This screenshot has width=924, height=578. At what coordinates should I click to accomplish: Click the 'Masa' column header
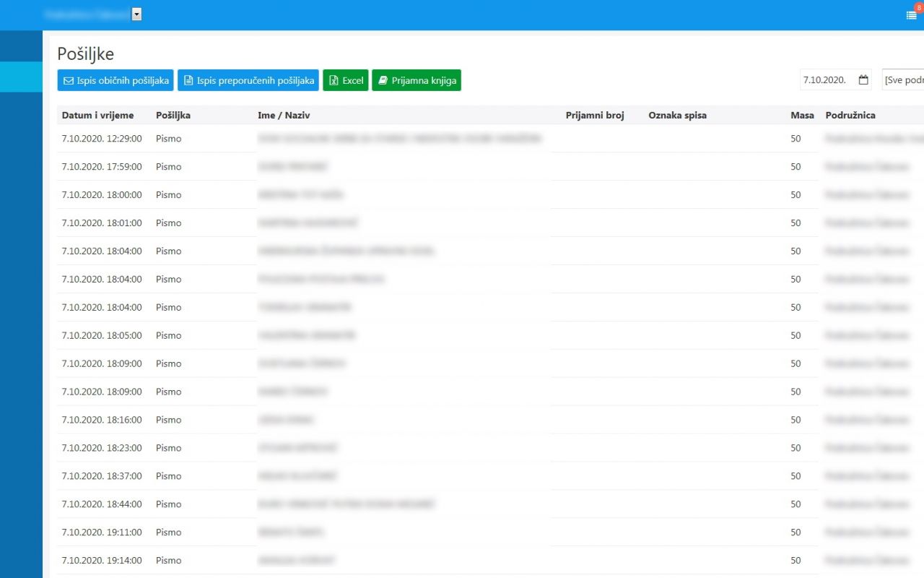[802, 116]
